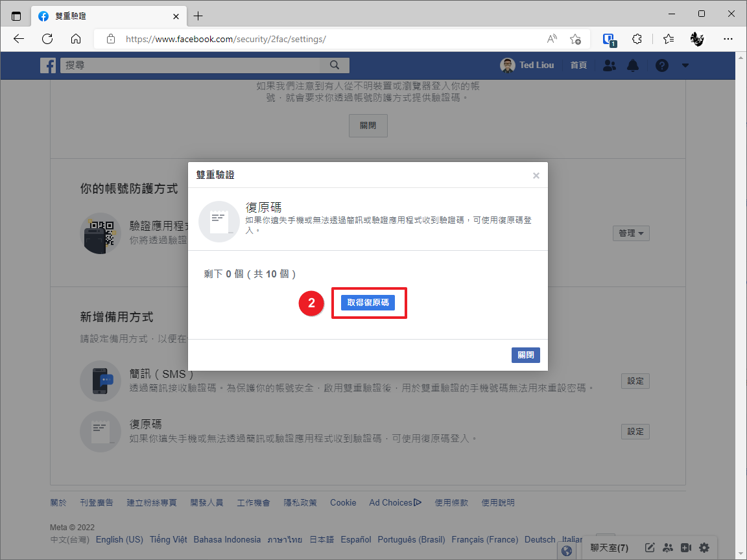Screen dimensions: 747x560
Task: Click the gray 關閉 button near top
Action: click(368, 126)
